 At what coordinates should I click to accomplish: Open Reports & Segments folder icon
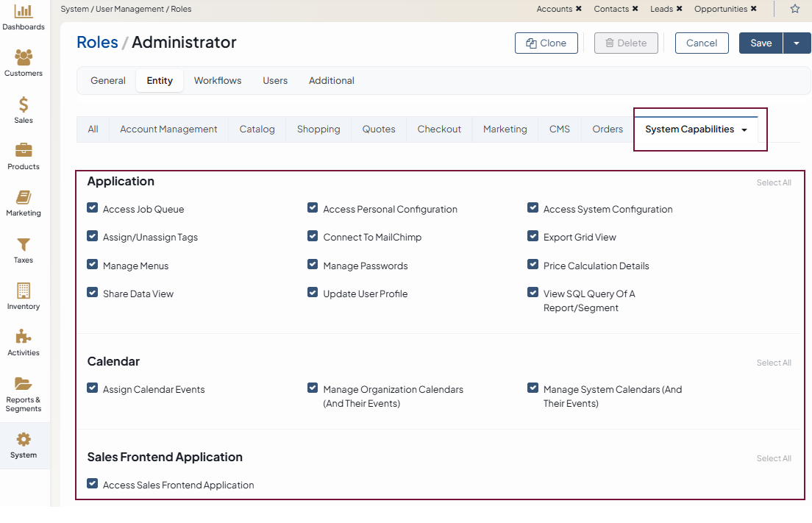click(x=24, y=383)
